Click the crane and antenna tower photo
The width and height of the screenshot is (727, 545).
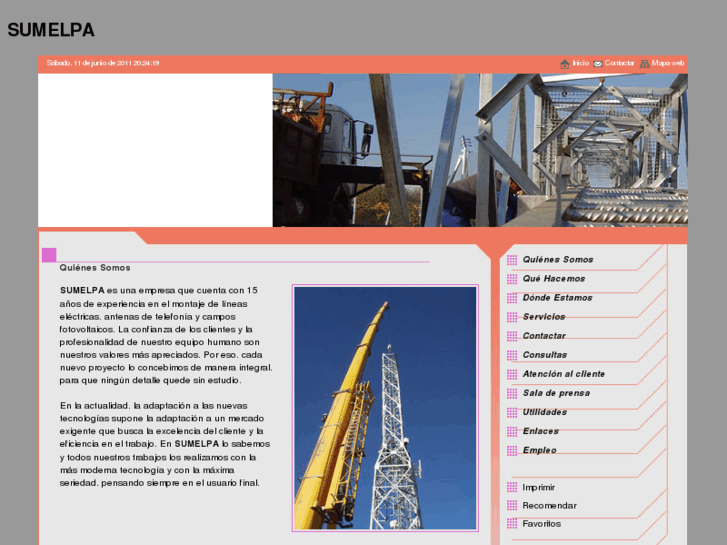(x=385, y=408)
